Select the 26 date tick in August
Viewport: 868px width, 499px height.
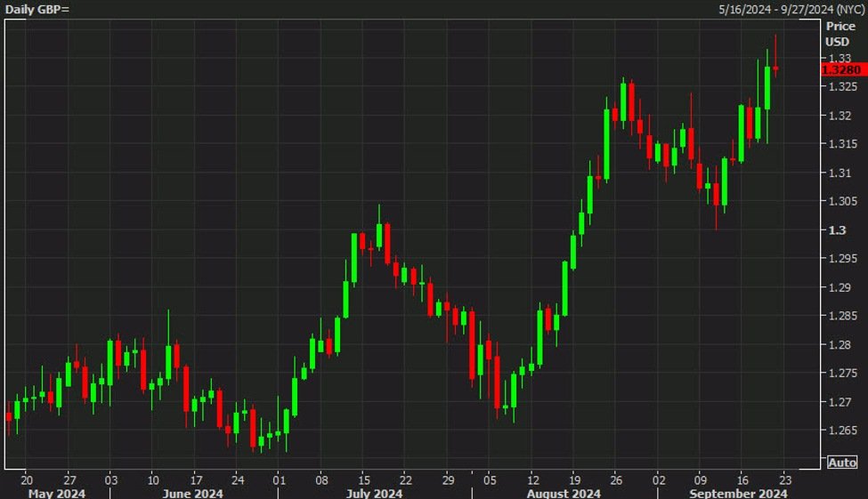coord(615,478)
